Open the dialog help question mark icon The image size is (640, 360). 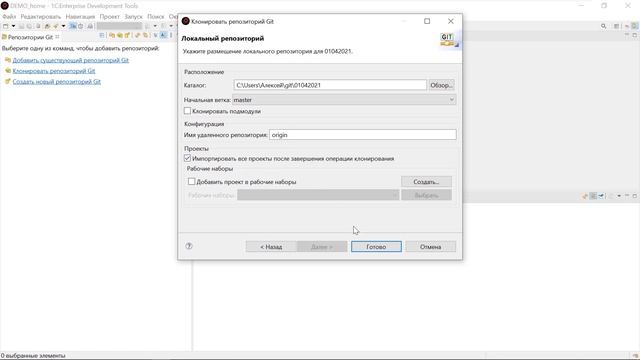pyautogui.click(x=189, y=246)
